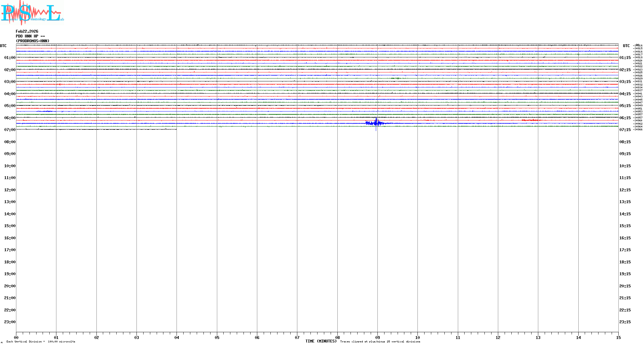Click the 23:00 hour label on left
This screenshot has height=346, width=644.
(x=10, y=322)
